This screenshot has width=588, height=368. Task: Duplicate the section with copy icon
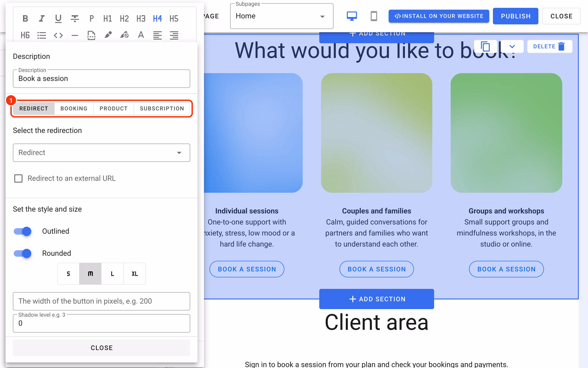(485, 46)
